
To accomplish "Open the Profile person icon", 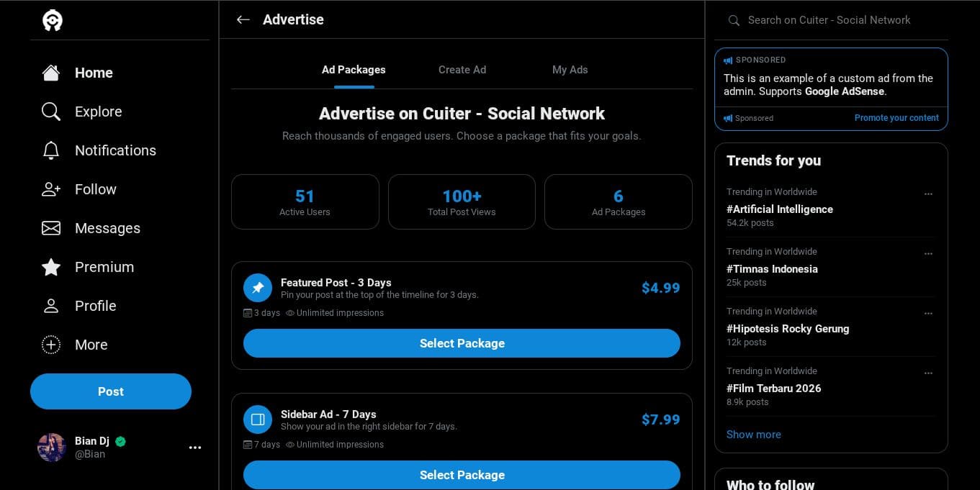I will (x=51, y=306).
